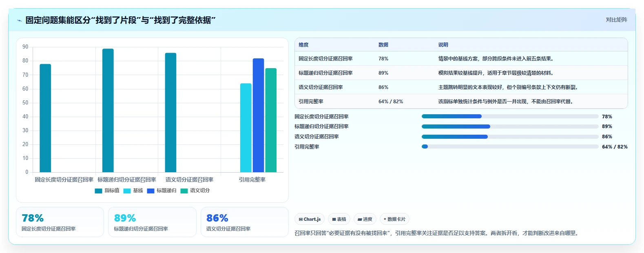The width and height of the screenshot is (644, 253).
Task: Click the 标题递归切分证据召回率 bar in the chart
Action: 108,110
